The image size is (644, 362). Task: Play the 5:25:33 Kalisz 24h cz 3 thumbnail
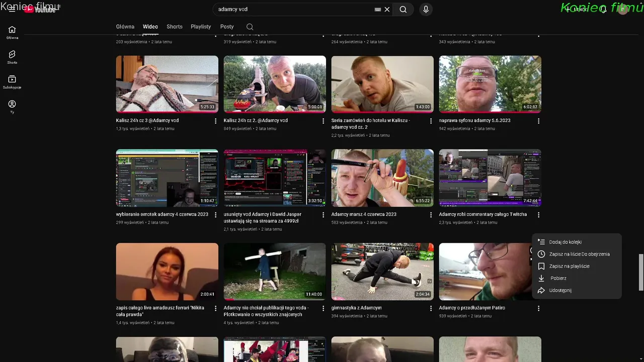pos(167,84)
